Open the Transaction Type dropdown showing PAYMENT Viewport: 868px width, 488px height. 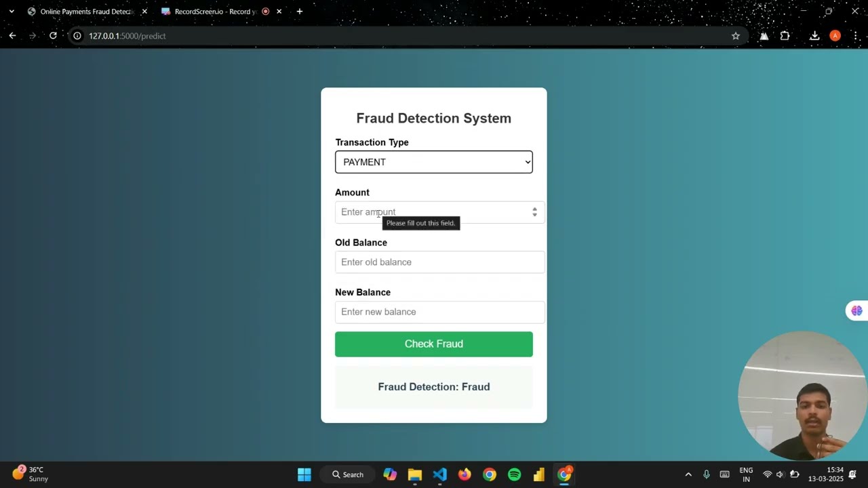[x=433, y=162]
